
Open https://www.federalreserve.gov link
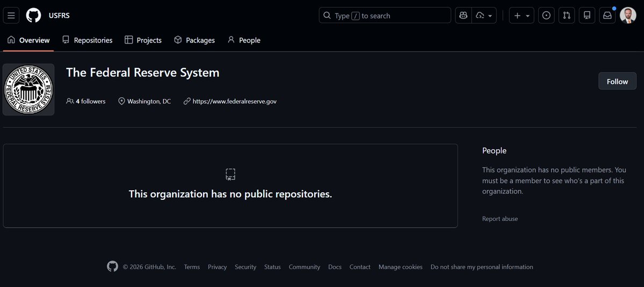coord(235,101)
